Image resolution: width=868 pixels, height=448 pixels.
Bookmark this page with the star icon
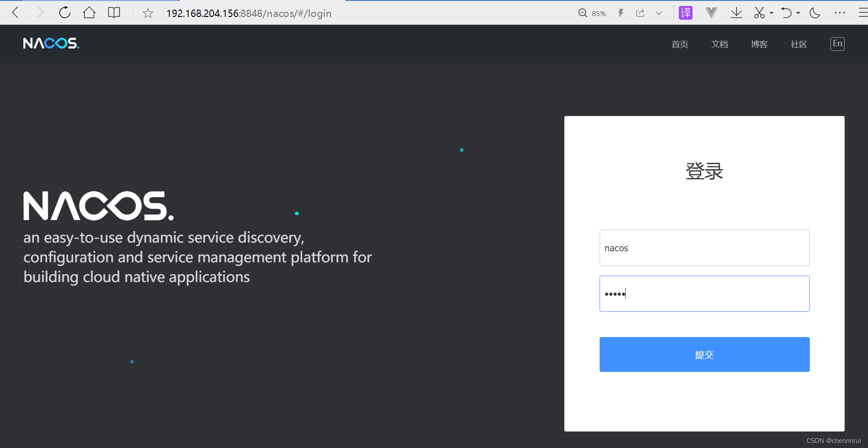click(147, 13)
